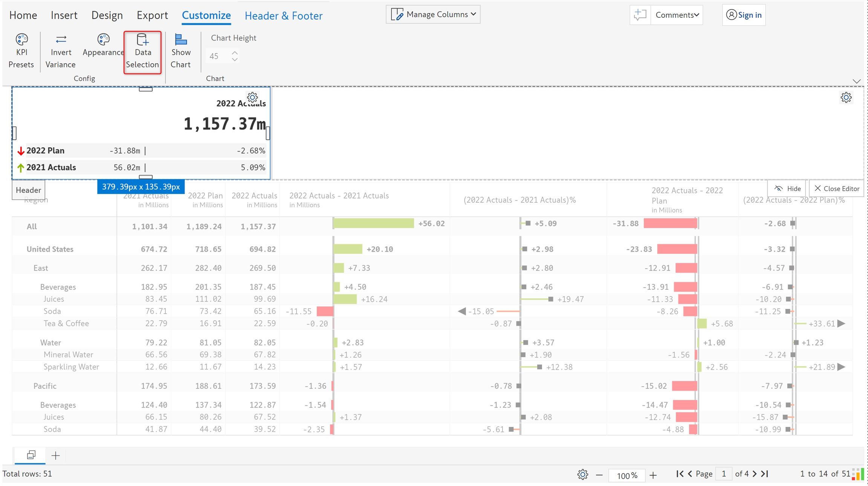Click status bar settings gear

click(x=582, y=474)
